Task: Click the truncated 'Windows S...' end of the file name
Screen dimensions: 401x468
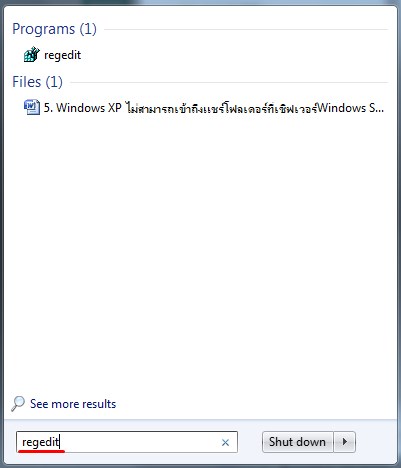Action: pos(351,108)
